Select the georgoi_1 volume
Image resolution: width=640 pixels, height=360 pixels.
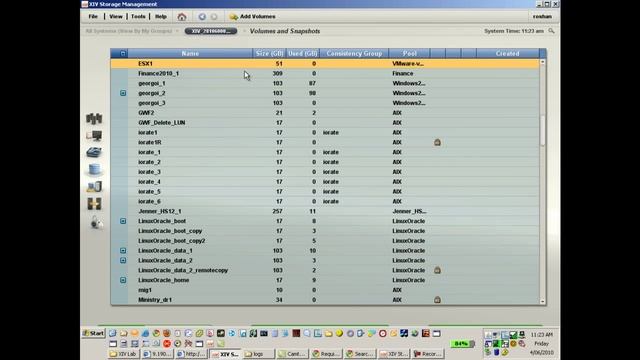tap(325, 83)
